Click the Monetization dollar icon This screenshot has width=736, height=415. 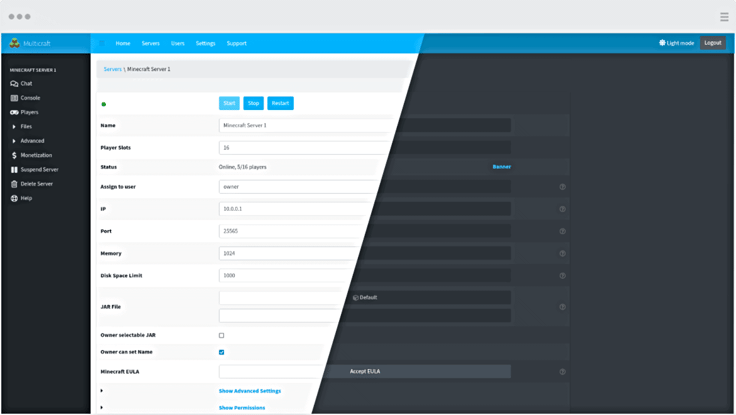click(x=14, y=155)
